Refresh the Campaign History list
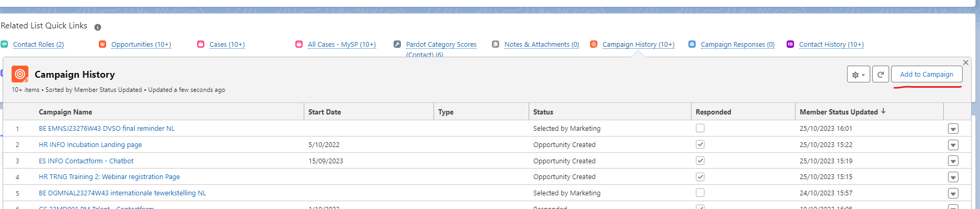 coord(881,74)
